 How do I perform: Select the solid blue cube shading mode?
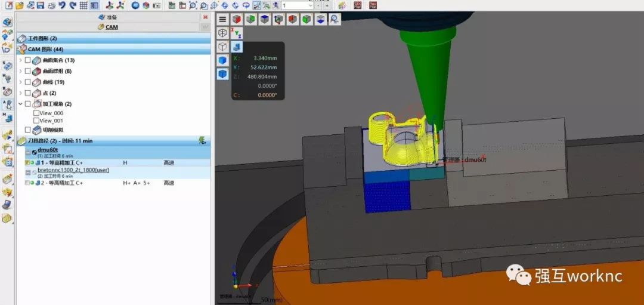coord(222,60)
